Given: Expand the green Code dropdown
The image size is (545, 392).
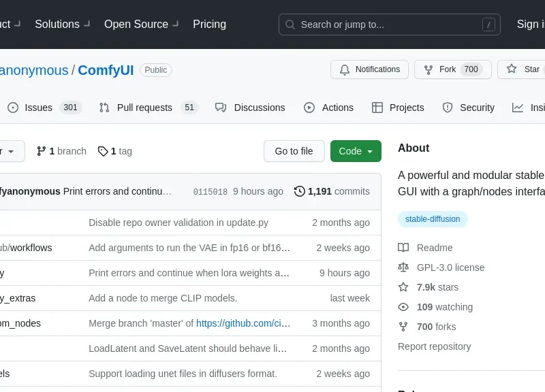Looking at the screenshot, I should pos(356,151).
